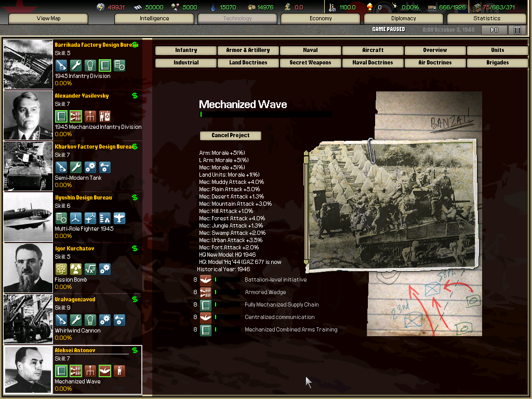Click the dollar sign beside Igor Kurchatov

(x=135, y=249)
